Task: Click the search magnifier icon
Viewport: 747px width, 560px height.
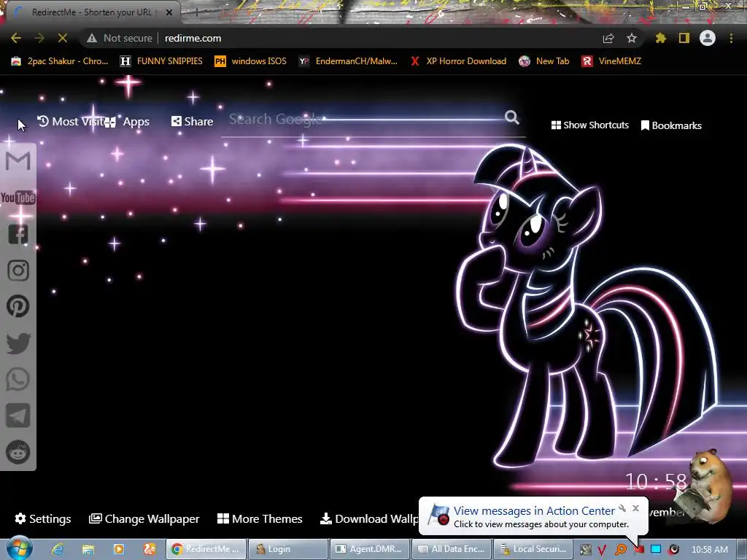Action: coord(512,117)
